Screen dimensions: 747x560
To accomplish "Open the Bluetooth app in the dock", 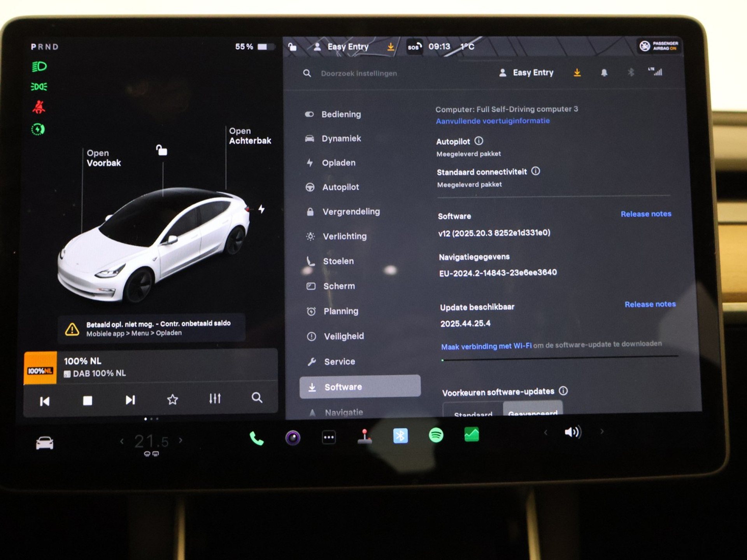I will click(400, 436).
